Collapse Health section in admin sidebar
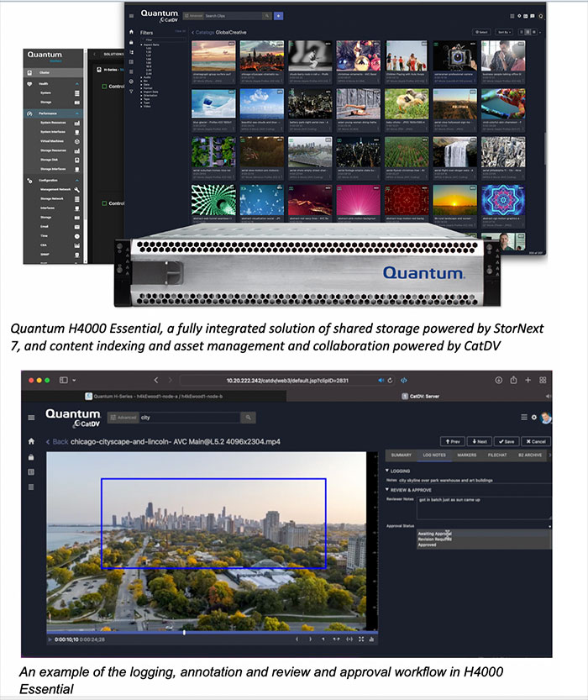 [76, 84]
